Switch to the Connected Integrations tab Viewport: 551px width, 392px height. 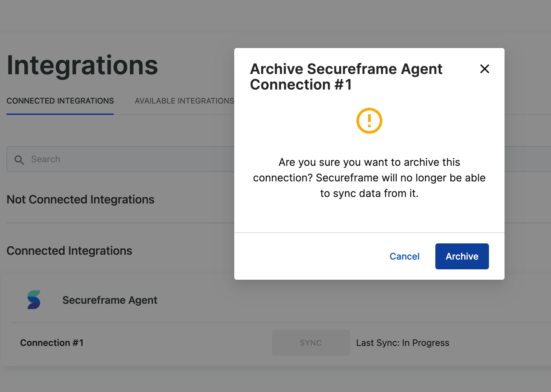tap(60, 101)
